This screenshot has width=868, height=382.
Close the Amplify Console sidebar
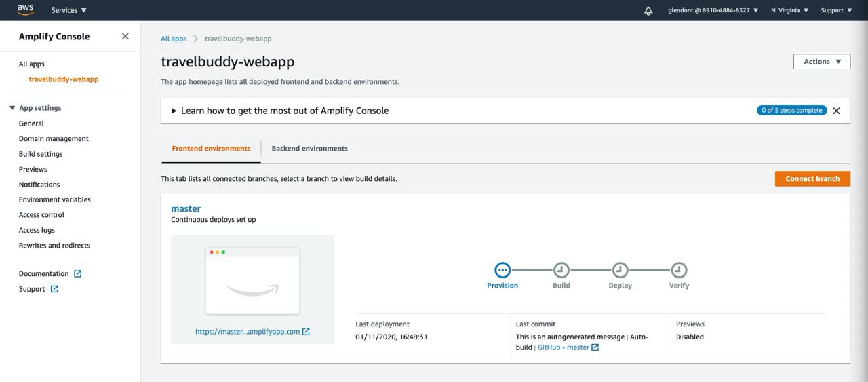pos(125,36)
